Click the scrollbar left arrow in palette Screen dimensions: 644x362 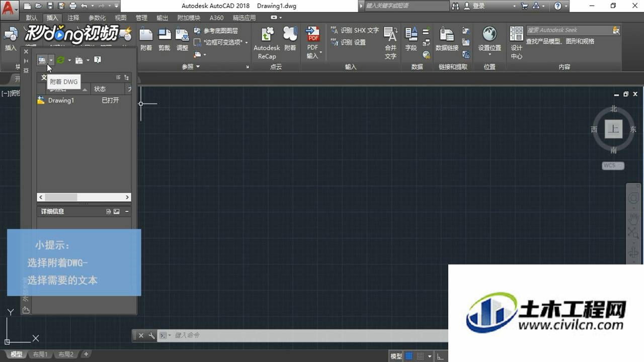41,198
